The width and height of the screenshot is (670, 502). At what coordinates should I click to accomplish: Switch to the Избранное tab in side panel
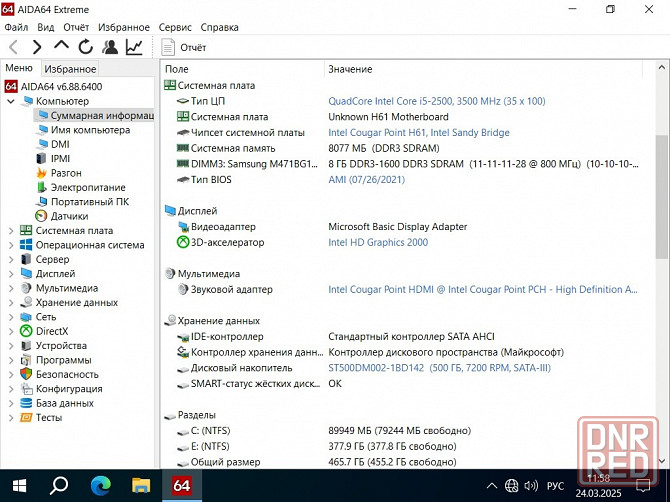(70, 69)
